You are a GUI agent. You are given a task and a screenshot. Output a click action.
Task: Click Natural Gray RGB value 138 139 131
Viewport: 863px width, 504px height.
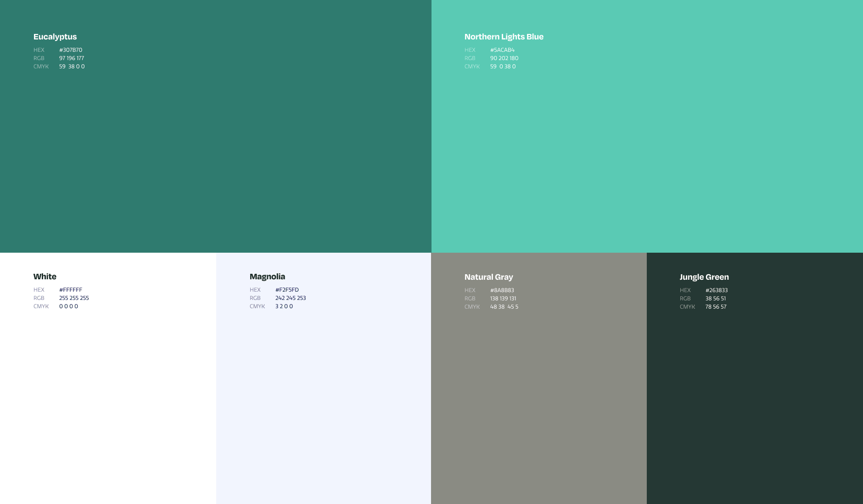503,299
